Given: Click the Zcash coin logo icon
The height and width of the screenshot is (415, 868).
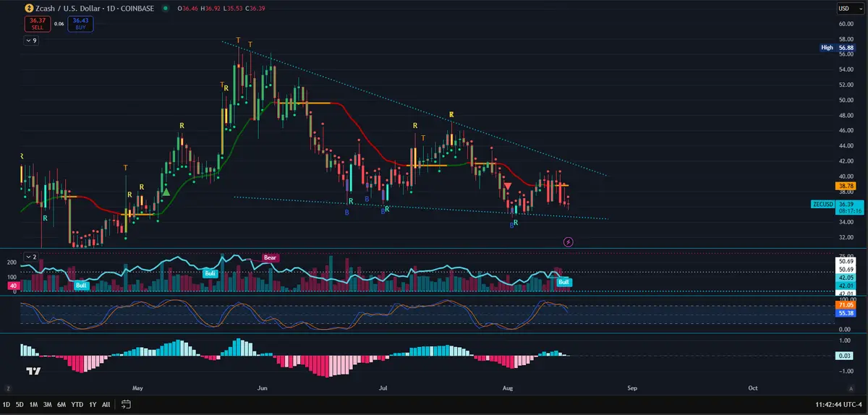Looking at the screenshot, I should 27,8.
